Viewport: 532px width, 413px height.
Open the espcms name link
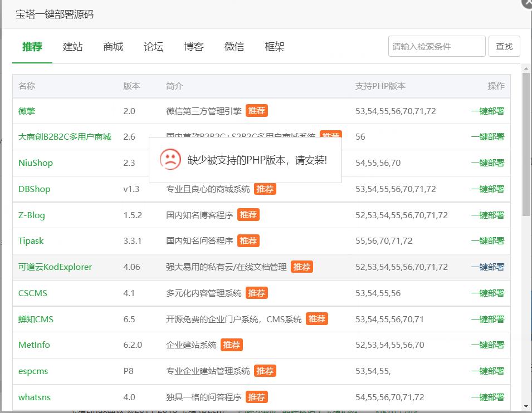33,371
